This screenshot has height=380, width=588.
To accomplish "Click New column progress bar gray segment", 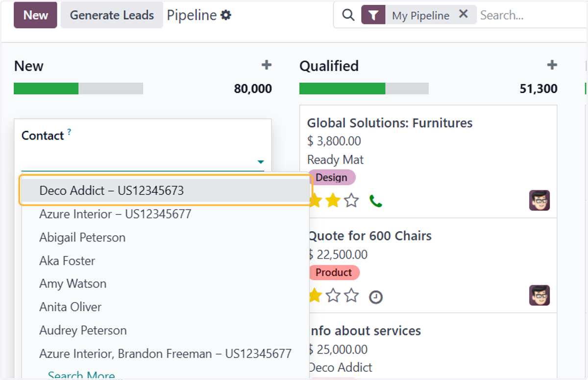I will [x=111, y=89].
